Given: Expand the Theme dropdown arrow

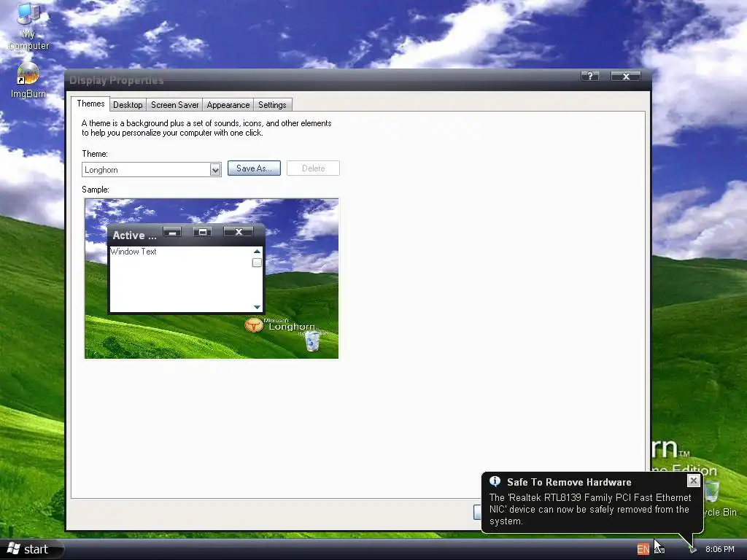Looking at the screenshot, I should (215, 169).
